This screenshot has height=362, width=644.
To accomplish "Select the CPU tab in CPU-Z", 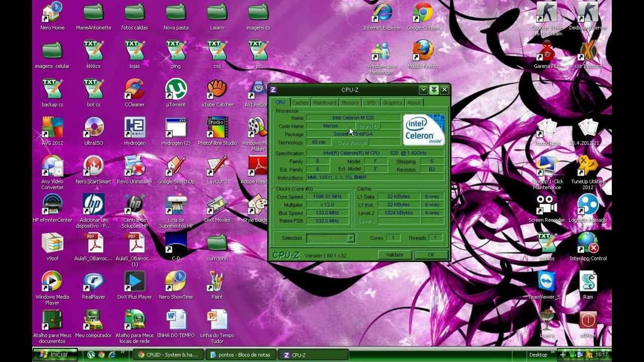I will 280,103.
